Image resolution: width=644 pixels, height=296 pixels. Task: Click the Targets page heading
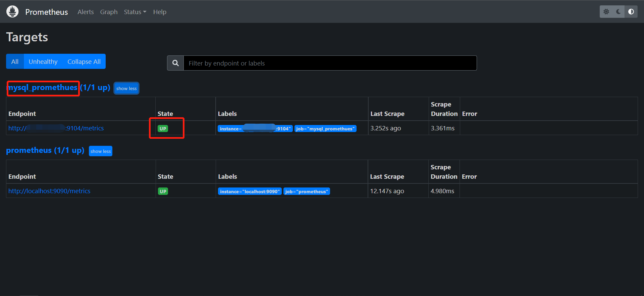27,37
